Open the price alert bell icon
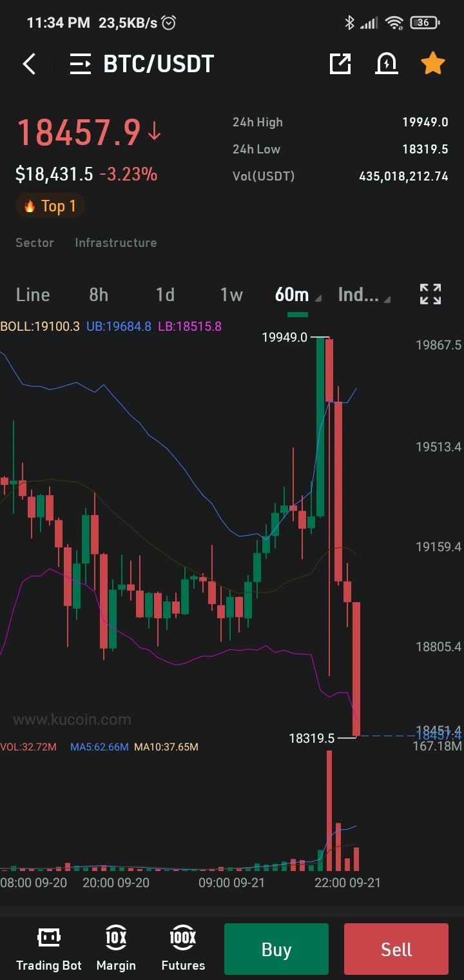The height and width of the screenshot is (980, 464). pyautogui.click(x=387, y=63)
